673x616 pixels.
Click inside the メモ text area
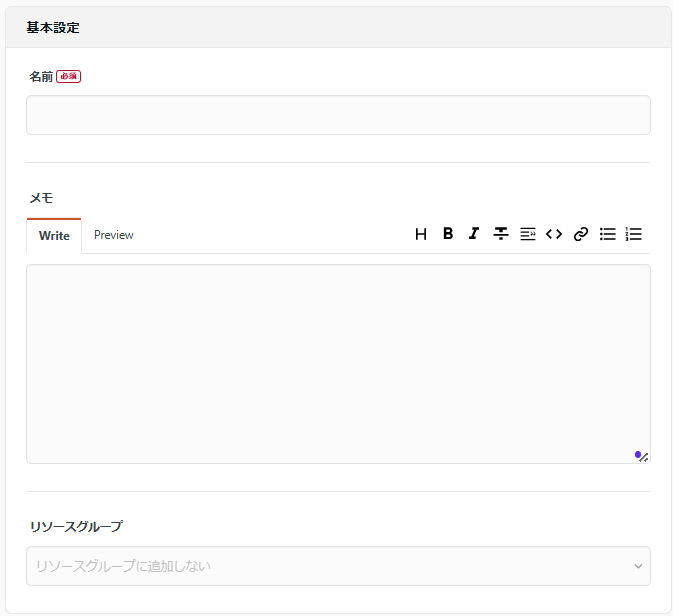[x=338, y=364]
